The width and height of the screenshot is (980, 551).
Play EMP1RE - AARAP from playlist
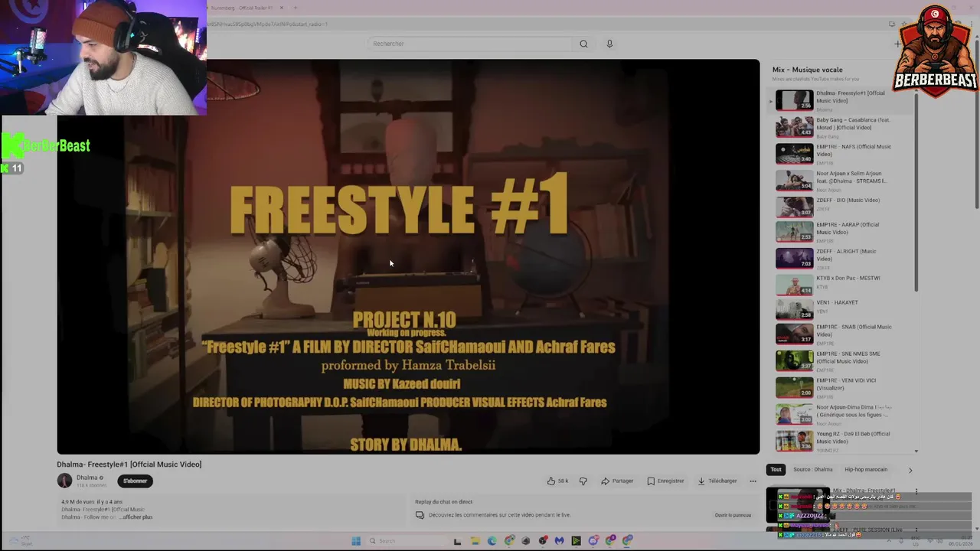842,231
